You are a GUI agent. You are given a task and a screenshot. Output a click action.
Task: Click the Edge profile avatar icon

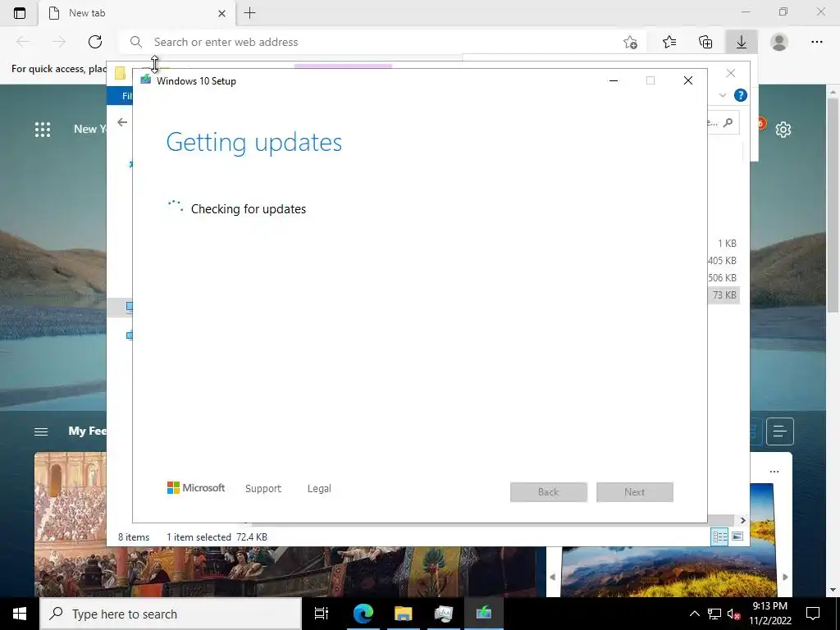pos(779,42)
